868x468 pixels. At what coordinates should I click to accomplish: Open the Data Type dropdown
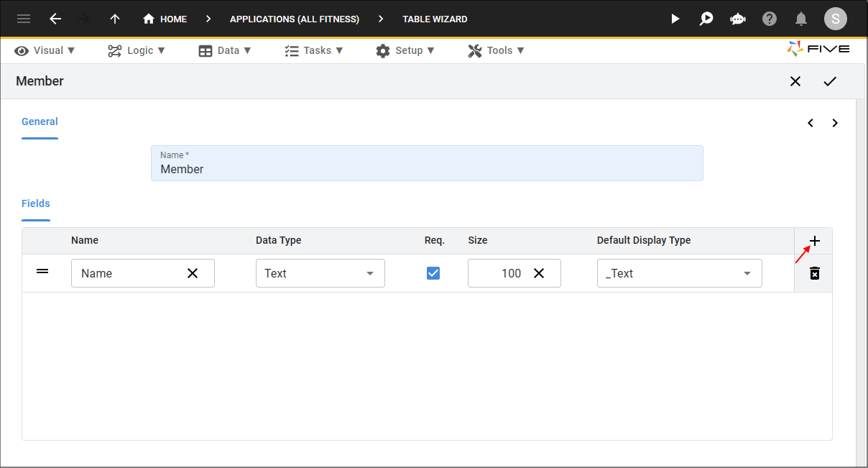pyautogui.click(x=320, y=273)
